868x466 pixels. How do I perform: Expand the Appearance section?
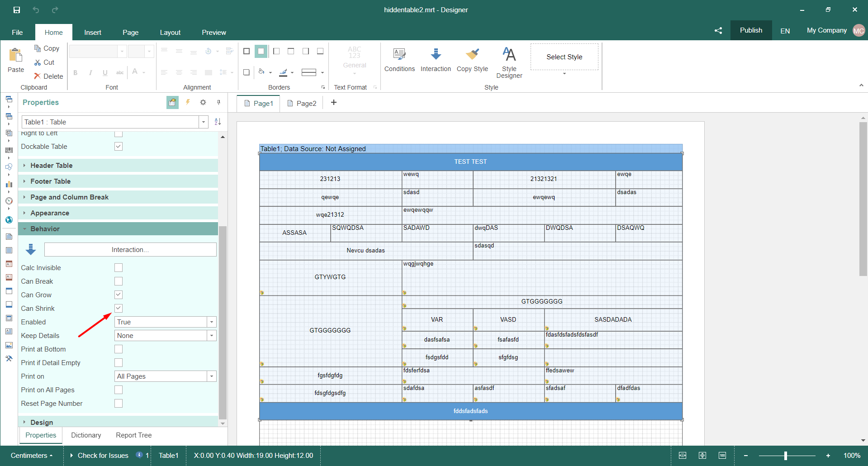(x=118, y=213)
